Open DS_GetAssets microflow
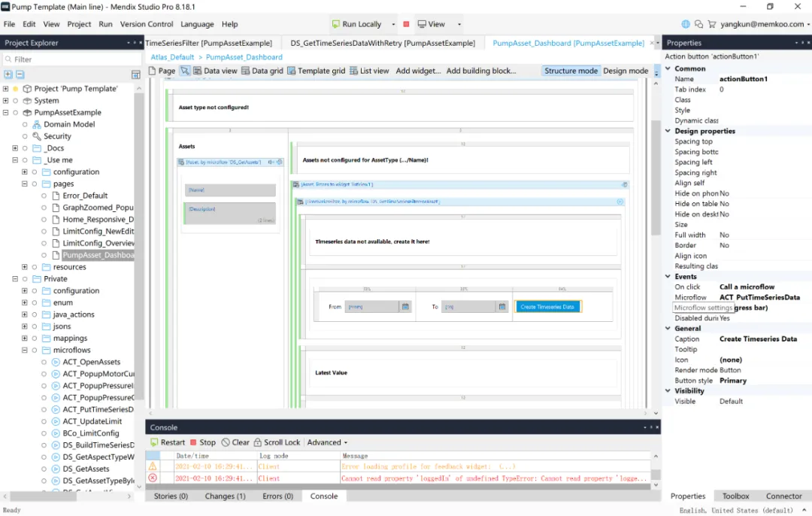 pyautogui.click(x=86, y=469)
